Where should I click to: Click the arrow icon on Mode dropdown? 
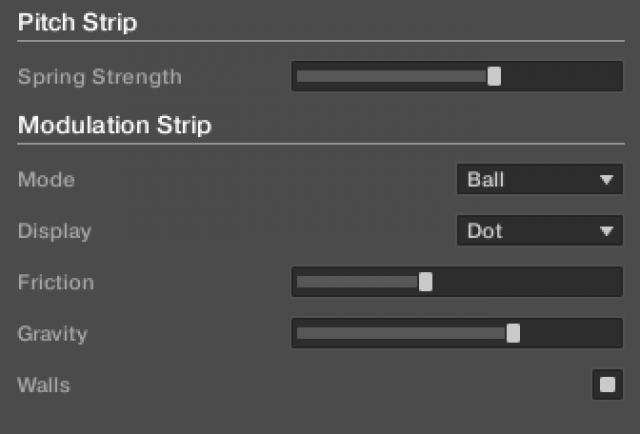[605, 180]
